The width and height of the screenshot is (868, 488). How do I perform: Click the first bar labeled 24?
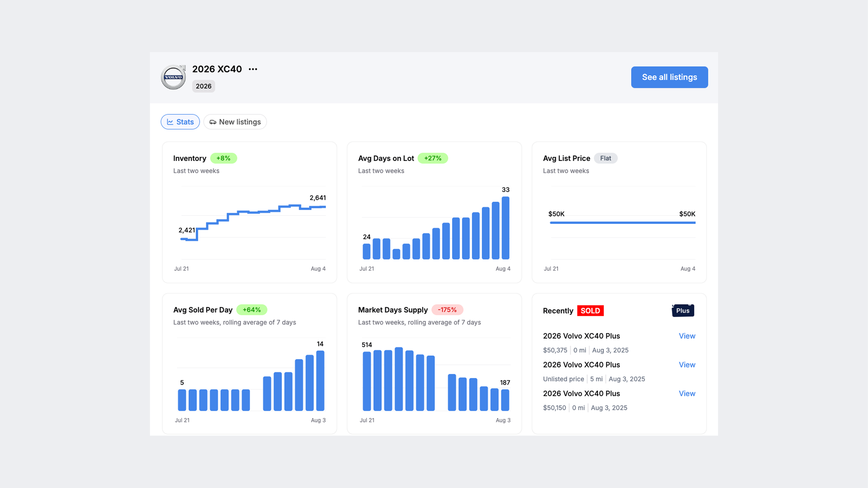point(366,252)
